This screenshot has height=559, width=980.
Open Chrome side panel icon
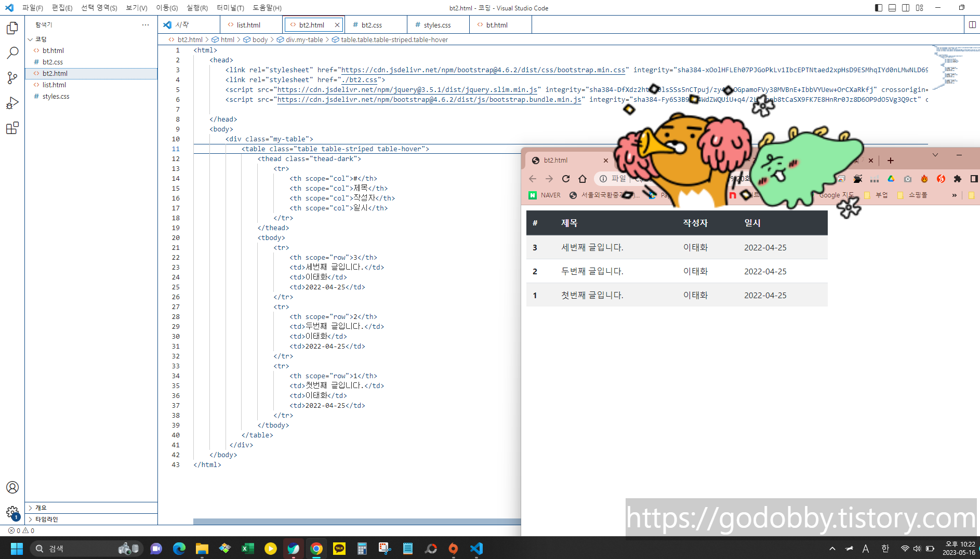click(x=974, y=179)
